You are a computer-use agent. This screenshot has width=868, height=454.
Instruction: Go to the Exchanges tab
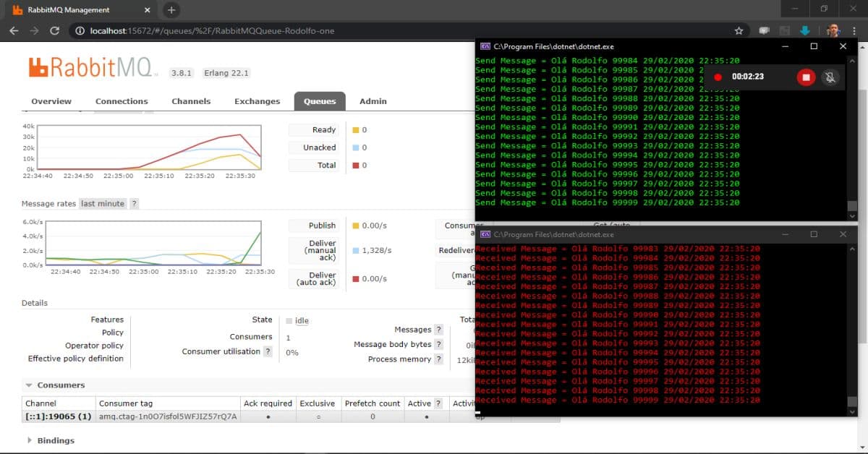click(x=258, y=101)
